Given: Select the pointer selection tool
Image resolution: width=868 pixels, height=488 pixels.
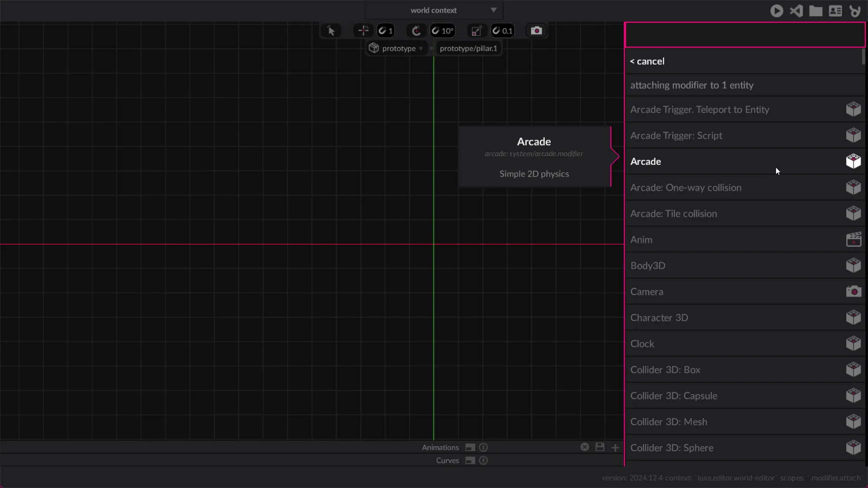Looking at the screenshot, I should pos(331,31).
